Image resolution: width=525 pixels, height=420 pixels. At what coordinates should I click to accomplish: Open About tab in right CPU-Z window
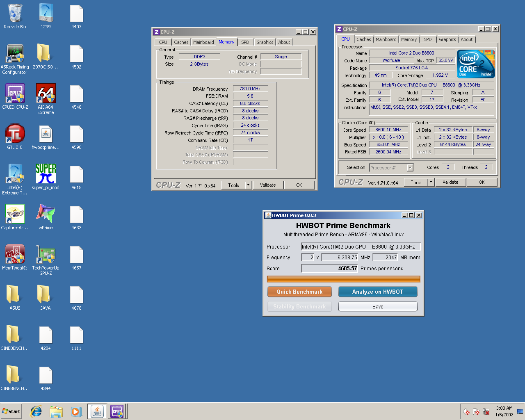tap(467, 39)
